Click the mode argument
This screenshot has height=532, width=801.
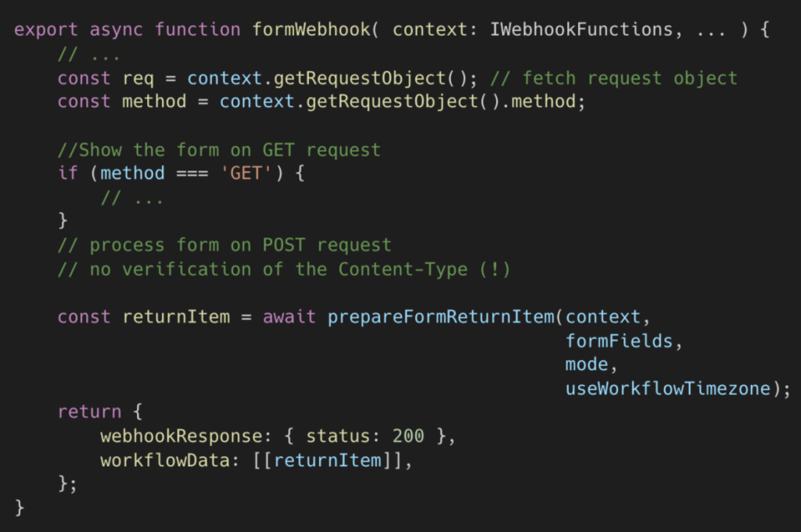tap(587, 365)
